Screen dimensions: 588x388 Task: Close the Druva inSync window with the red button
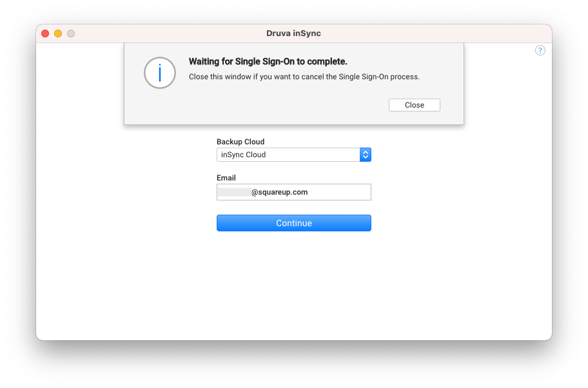pos(45,34)
